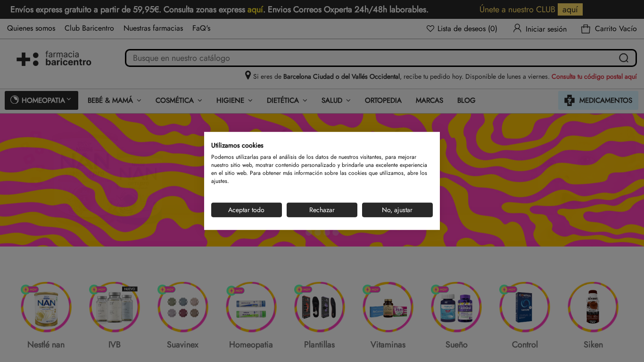
Task: Open the Suavinex category circle
Action: pyautogui.click(x=183, y=307)
